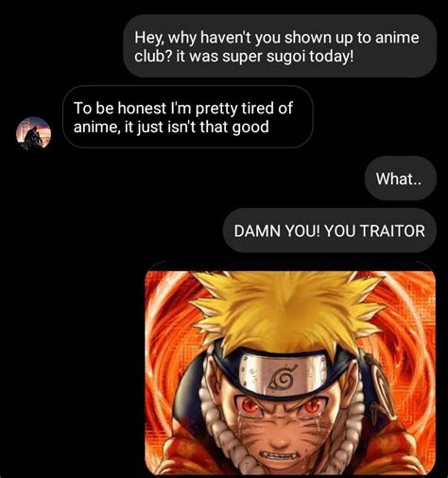448x478 pixels.
Task: Tap the 'DAMN YOU! YOU TRAITOR' message
Action: 330,230
